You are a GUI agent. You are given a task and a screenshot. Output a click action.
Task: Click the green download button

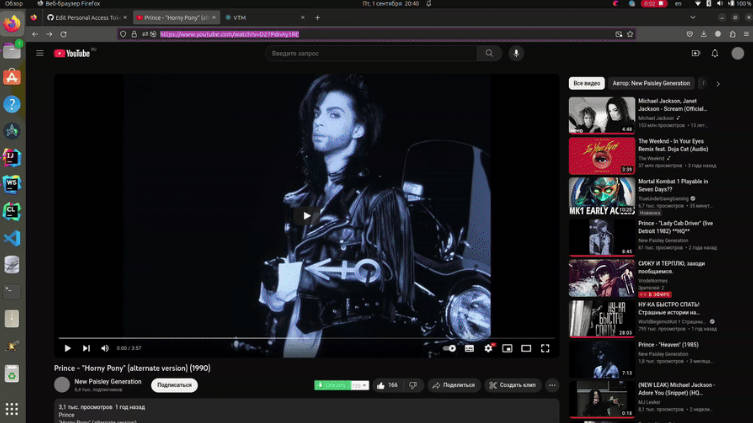332,385
